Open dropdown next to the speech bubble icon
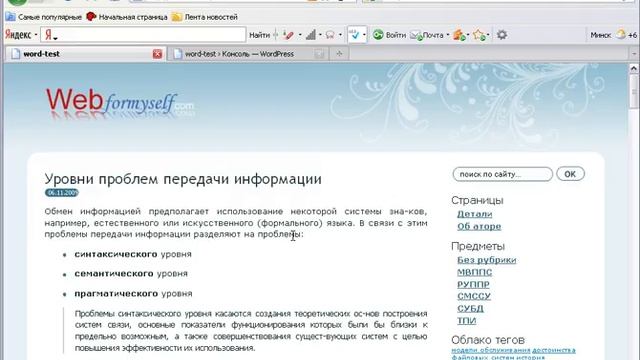The image size is (640, 360). point(340,35)
